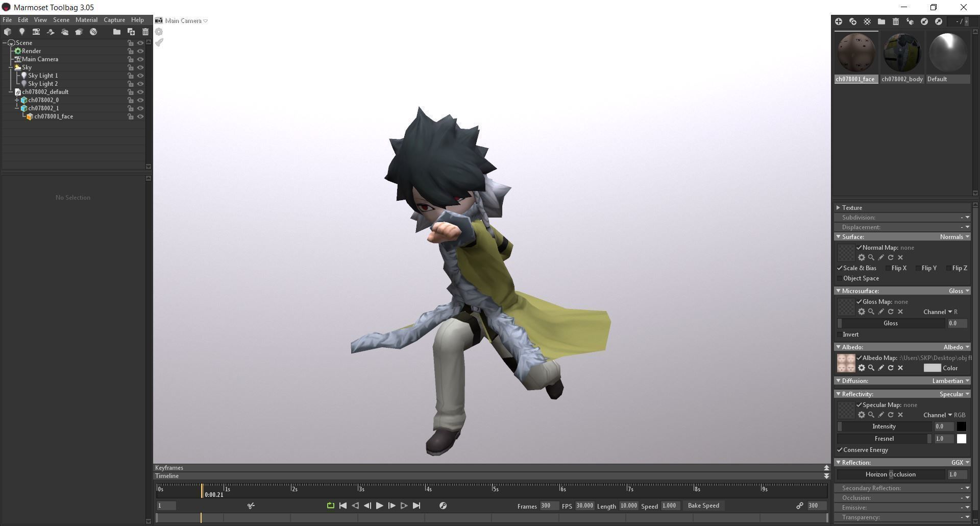Delete the selected scene object via the trash icon
The height and width of the screenshot is (526, 980).
(x=145, y=32)
